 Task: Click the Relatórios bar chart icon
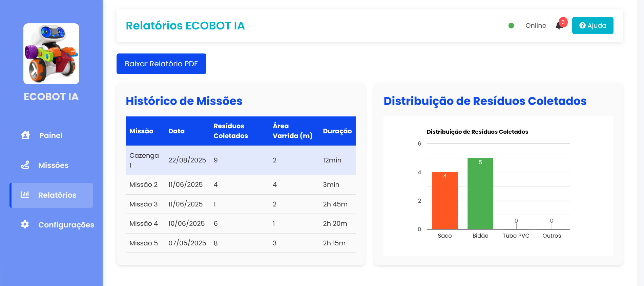click(25, 195)
